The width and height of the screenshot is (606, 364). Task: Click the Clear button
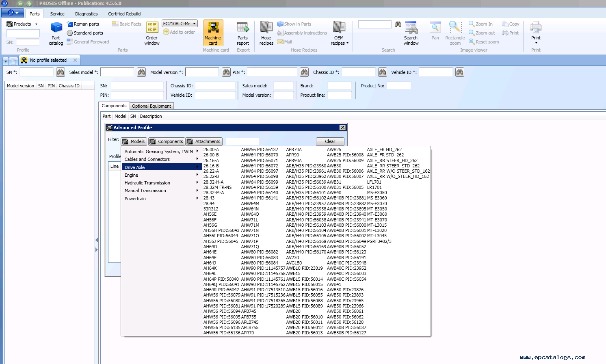330,141
